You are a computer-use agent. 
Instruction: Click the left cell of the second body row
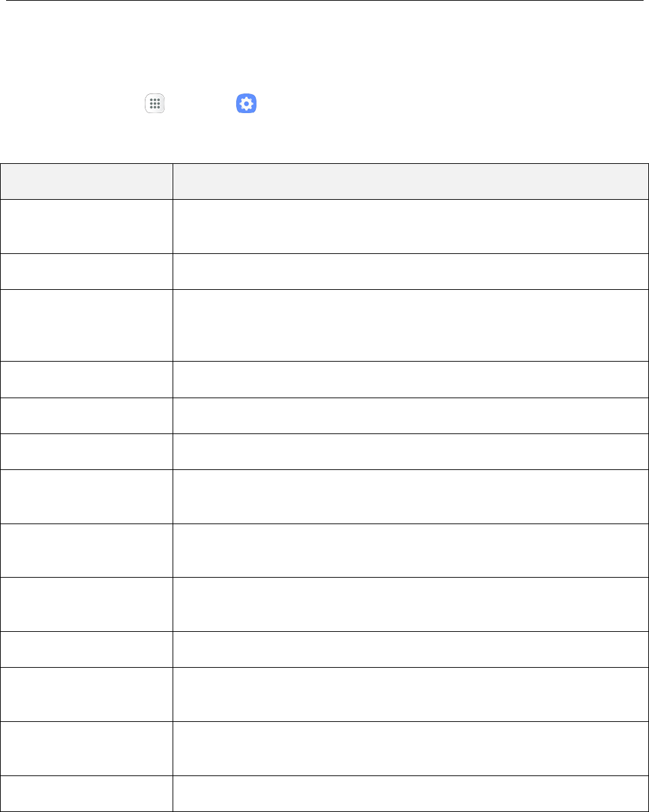tap(86, 271)
